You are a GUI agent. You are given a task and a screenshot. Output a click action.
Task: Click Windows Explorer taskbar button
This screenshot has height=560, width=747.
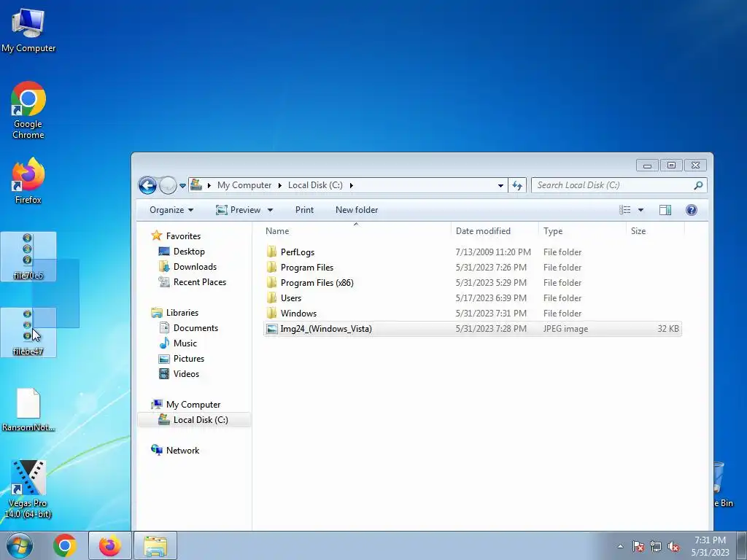pyautogui.click(x=155, y=545)
